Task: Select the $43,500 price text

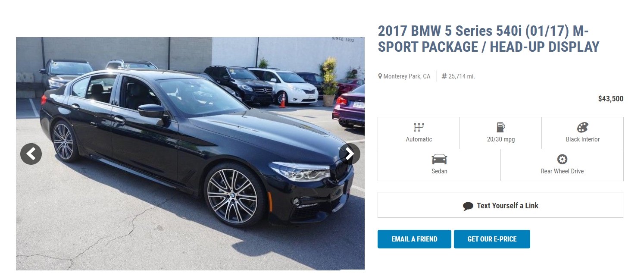Action: point(610,99)
